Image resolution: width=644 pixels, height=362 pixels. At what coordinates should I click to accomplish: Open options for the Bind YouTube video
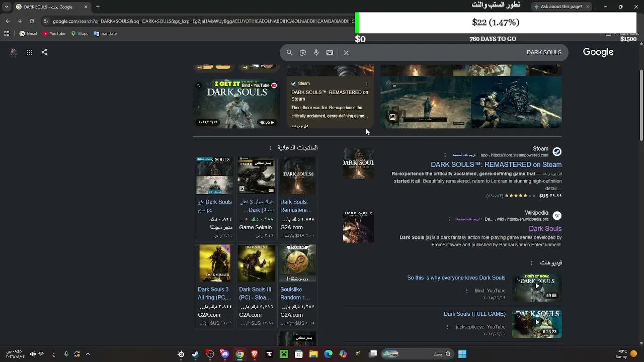(x=467, y=291)
